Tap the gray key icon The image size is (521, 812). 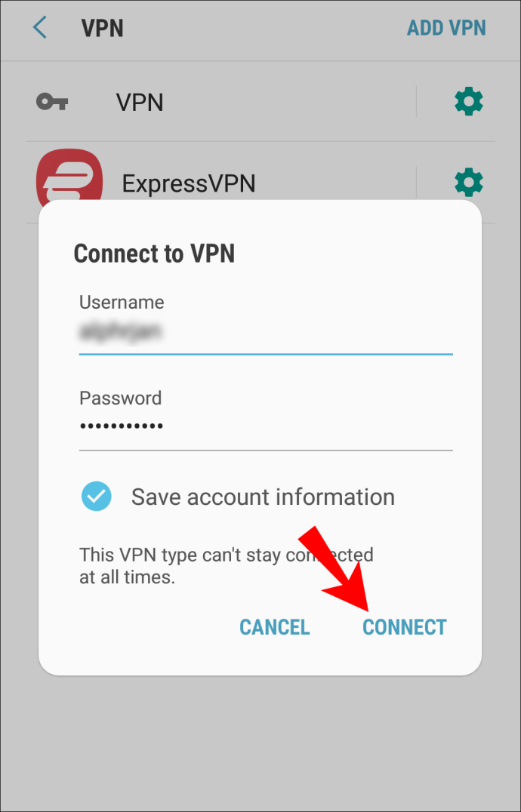coord(52,102)
